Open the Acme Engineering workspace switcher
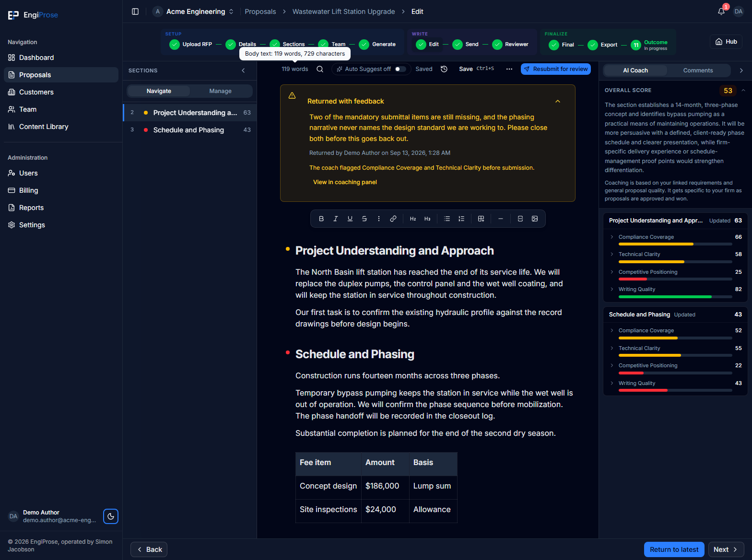 click(x=193, y=12)
